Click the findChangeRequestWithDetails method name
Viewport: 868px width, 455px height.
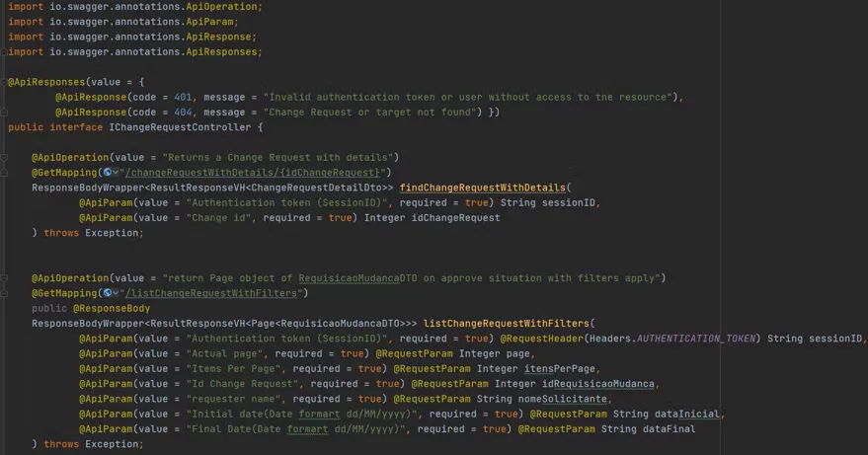point(483,188)
